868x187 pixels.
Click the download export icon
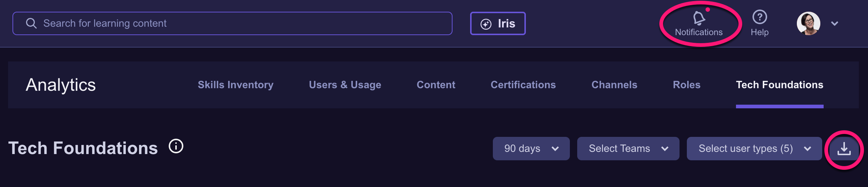844,149
